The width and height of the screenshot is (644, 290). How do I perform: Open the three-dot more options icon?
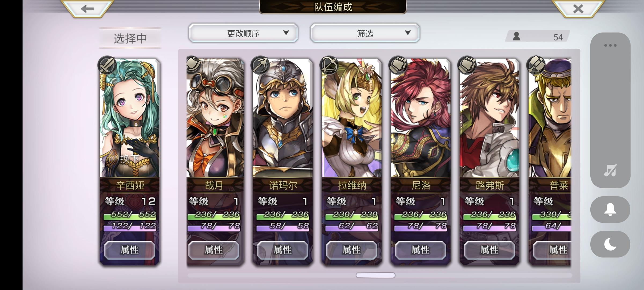click(610, 45)
